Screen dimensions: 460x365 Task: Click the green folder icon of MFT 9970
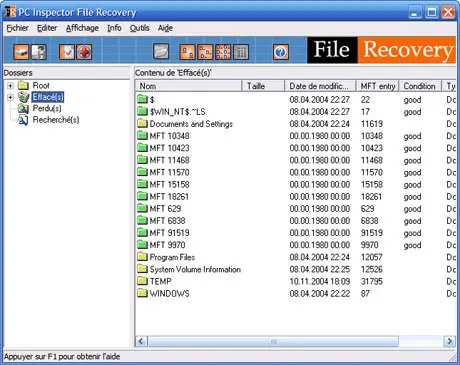pyautogui.click(x=142, y=245)
